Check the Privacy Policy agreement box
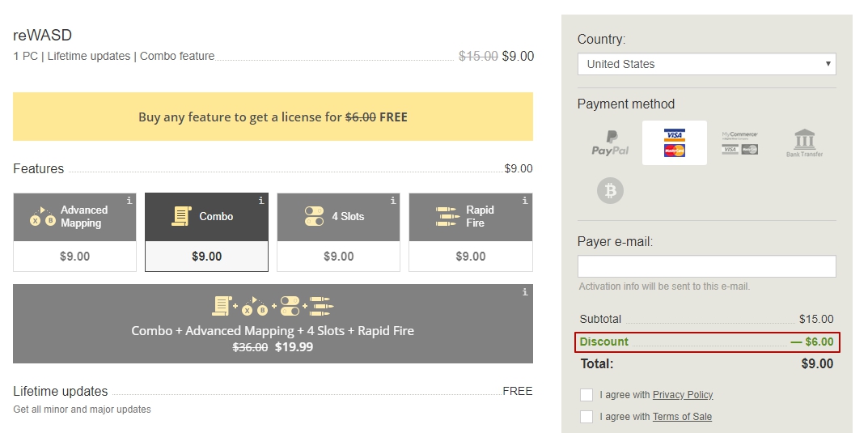868x433 pixels. coord(586,395)
